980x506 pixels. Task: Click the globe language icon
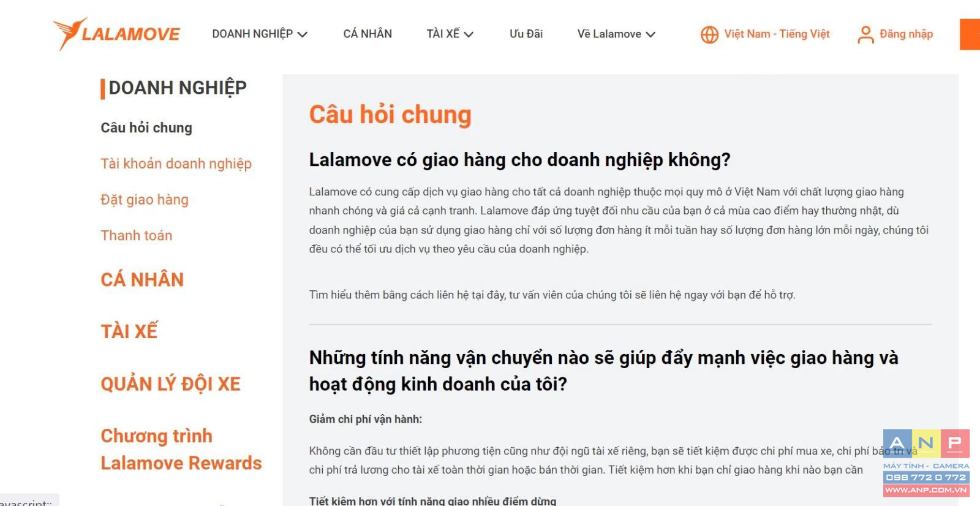[x=709, y=35]
